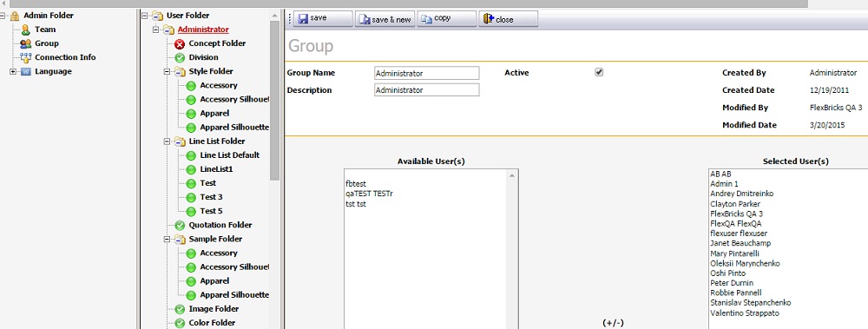Image resolution: width=868 pixels, height=329 pixels.
Task: Close the Group form
Action: click(x=508, y=19)
